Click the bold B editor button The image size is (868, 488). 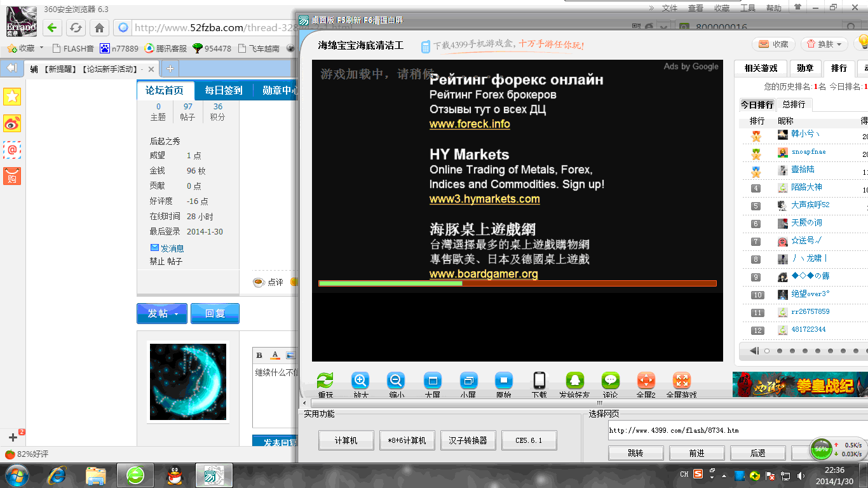pyautogui.click(x=259, y=355)
